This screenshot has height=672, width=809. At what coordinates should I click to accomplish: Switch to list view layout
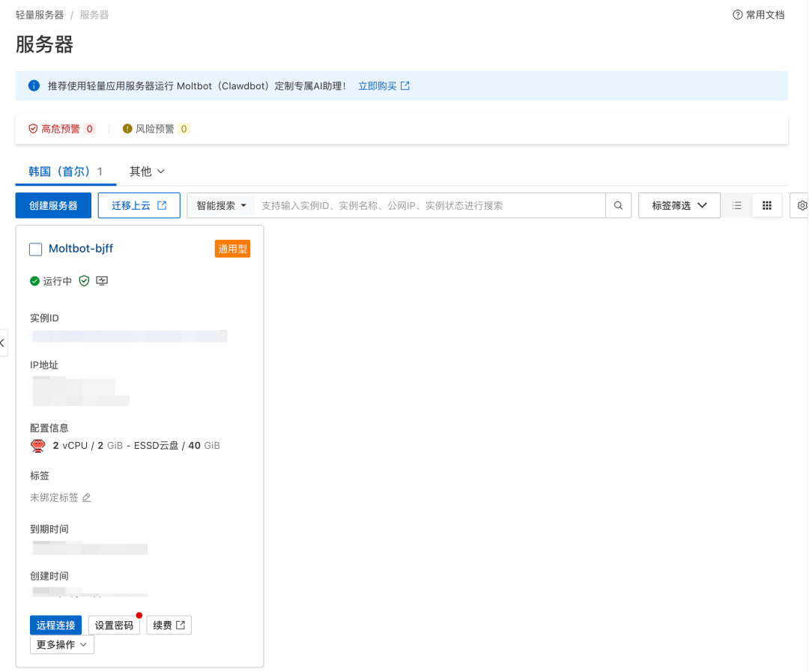(737, 205)
